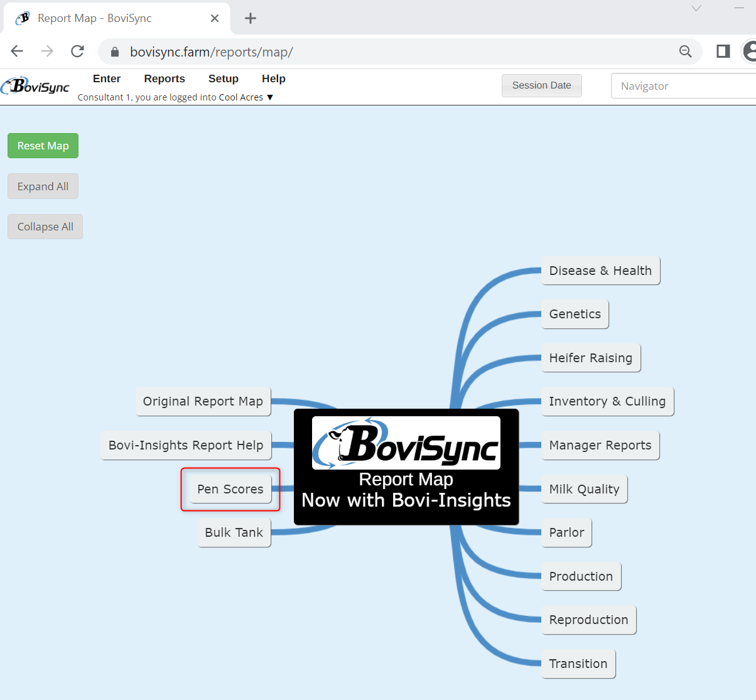Click the padlock site info icon
The width and height of the screenshot is (756, 700).
tap(114, 52)
